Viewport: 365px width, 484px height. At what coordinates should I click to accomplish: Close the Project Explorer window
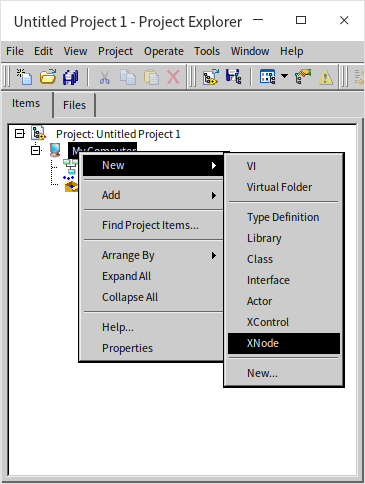point(344,20)
